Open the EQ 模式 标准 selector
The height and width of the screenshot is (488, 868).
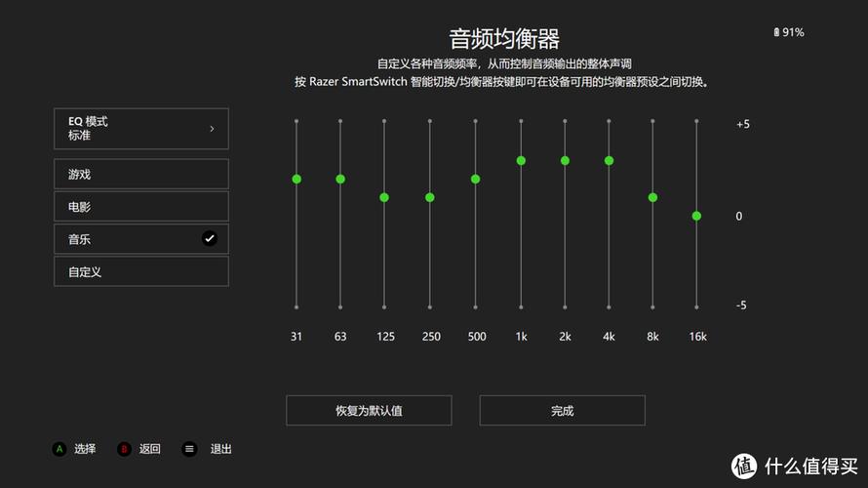(x=141, y=129)
